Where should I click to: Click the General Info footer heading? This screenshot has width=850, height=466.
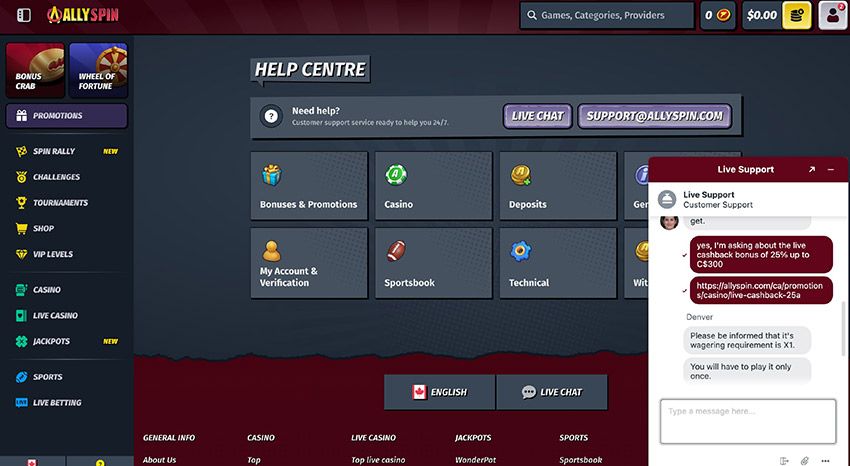(x=169, y=438)
